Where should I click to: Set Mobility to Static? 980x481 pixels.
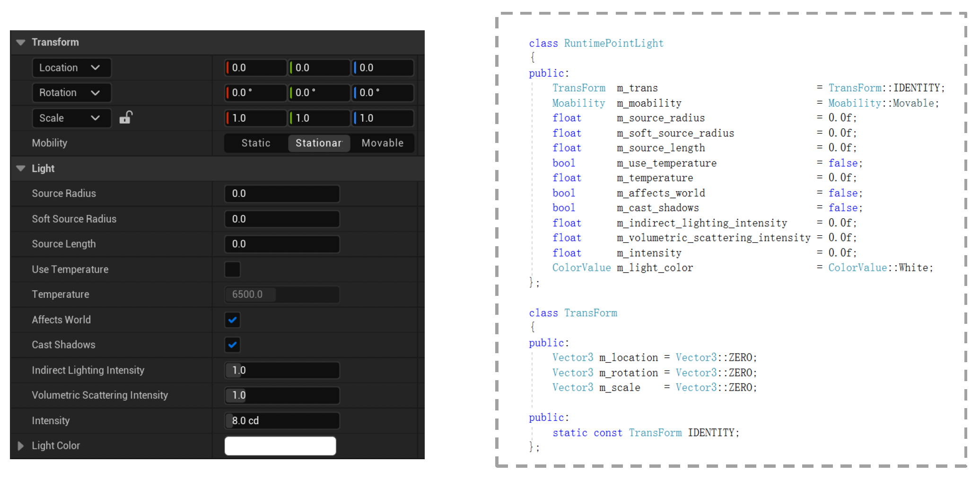[x=256, y=143]
